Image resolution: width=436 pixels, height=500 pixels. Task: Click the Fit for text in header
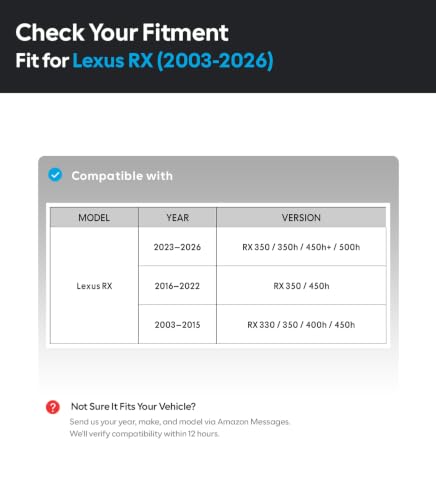42,61
